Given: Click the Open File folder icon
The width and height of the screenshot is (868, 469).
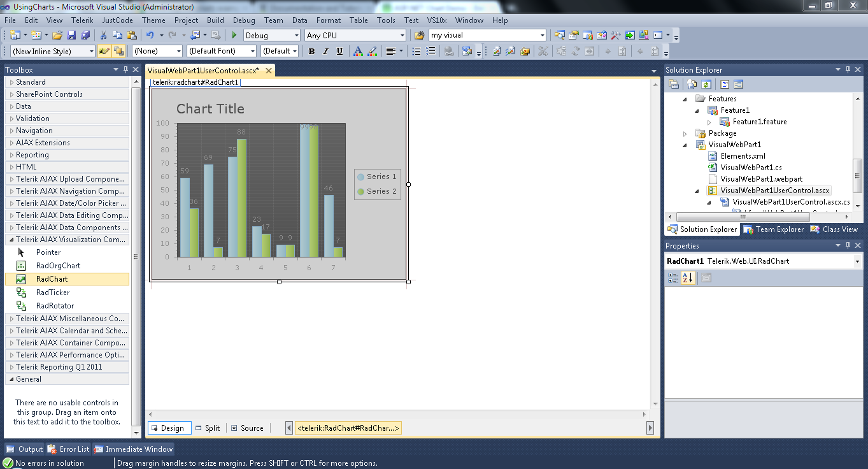Looking at the screenshot, I should [57, 36].
